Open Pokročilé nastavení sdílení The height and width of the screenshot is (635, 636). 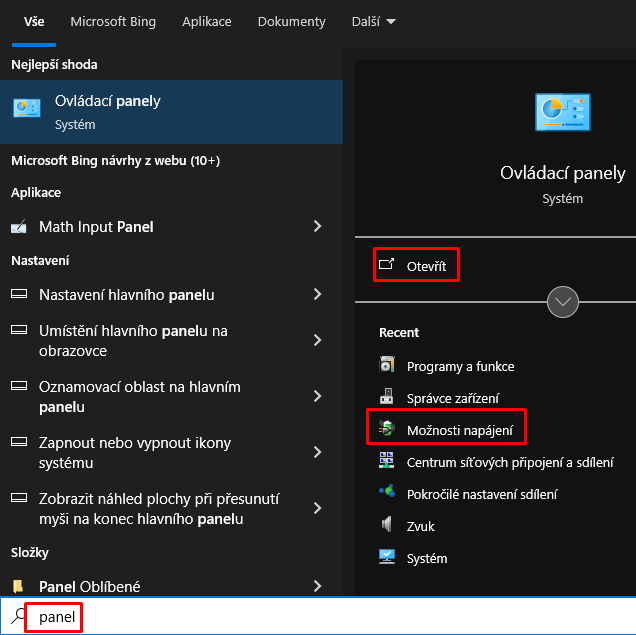click(x=482, y=494)
